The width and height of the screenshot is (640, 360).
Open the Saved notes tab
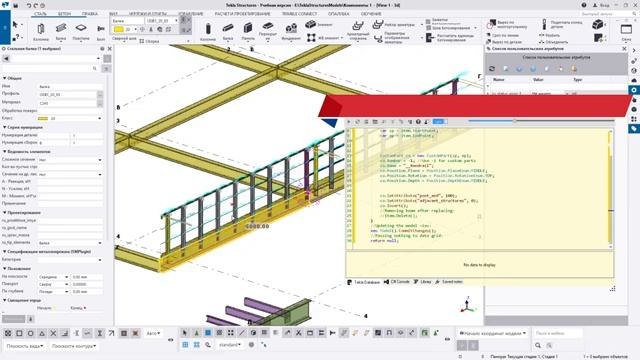point(449,282)
